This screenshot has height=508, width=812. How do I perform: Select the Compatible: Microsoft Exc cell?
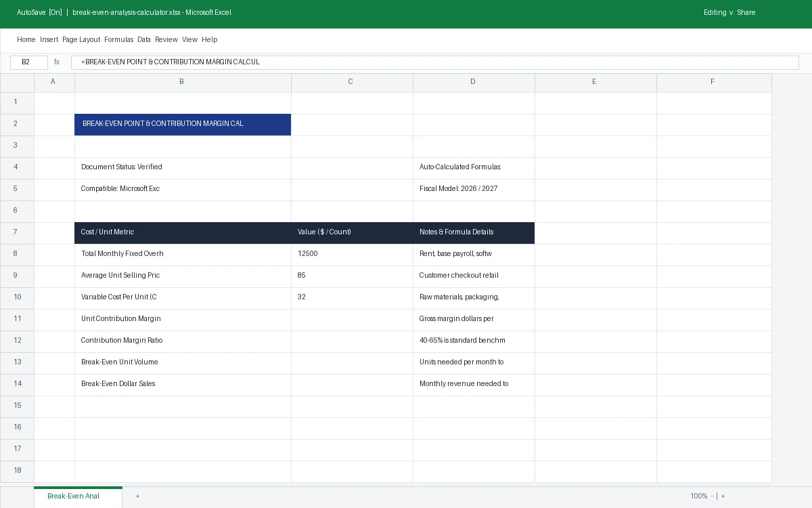tap(183, 189)
